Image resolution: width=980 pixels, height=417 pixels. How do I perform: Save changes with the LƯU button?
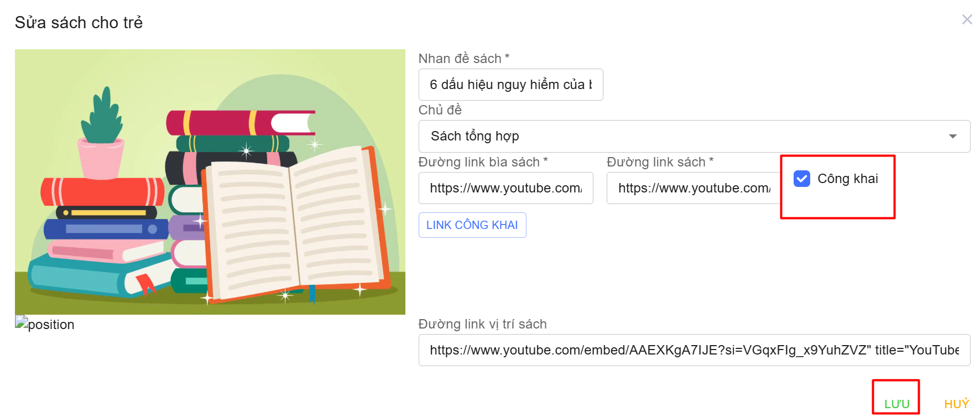pyautogui.click(x=896, y=404)
